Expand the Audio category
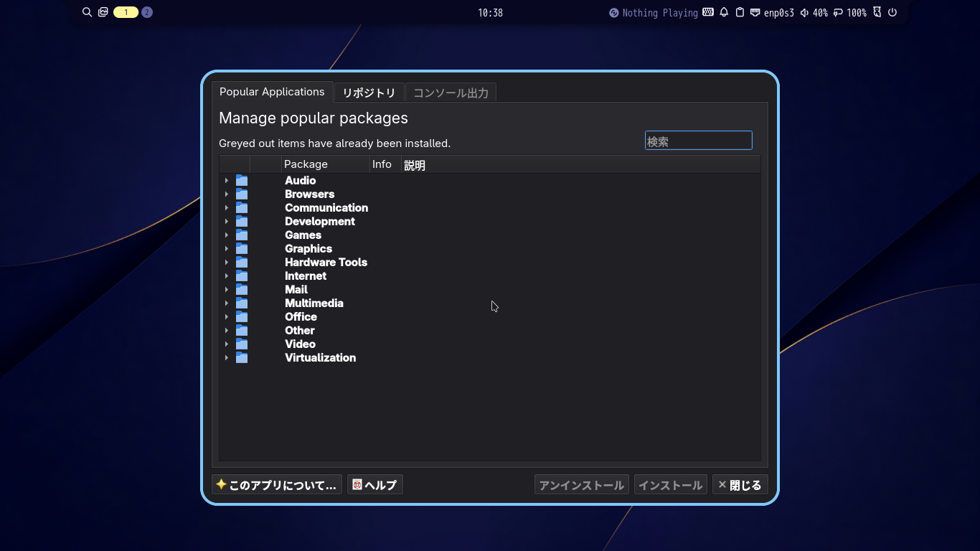 (227, 181)
